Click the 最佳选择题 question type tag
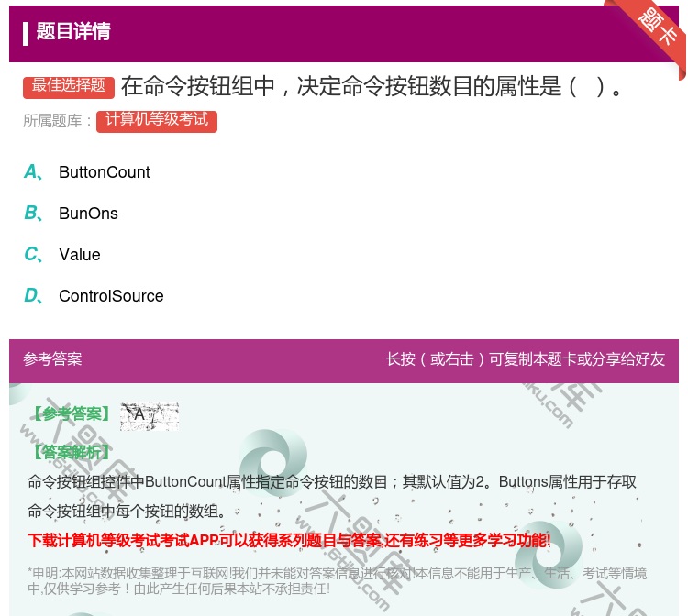The width and height of the screenshot is (688, 616). pos(69,87)
